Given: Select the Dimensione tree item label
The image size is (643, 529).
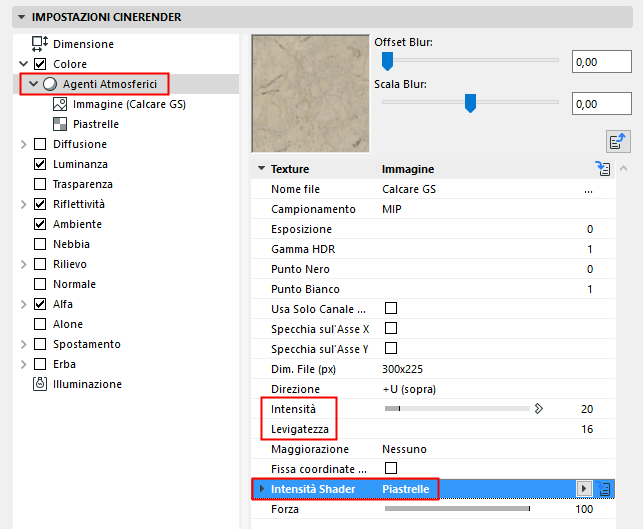Looking at the screenshot, I should [x=83, y=44].
